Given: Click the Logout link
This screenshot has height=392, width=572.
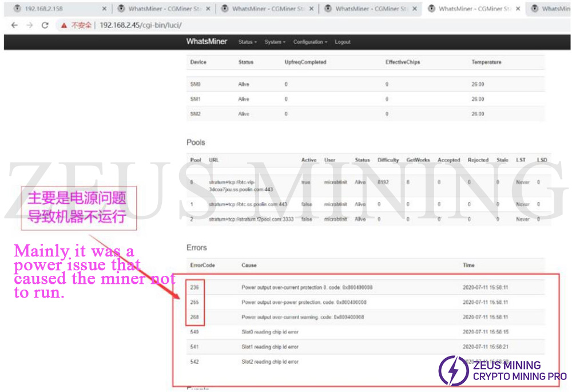Looking at the screenshot, I should (343, 42).
